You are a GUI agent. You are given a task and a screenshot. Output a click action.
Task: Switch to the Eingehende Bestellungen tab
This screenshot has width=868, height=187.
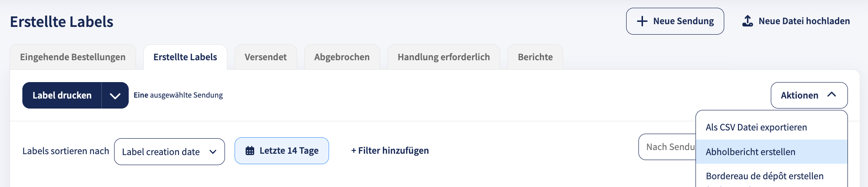[x=73, y=57]
